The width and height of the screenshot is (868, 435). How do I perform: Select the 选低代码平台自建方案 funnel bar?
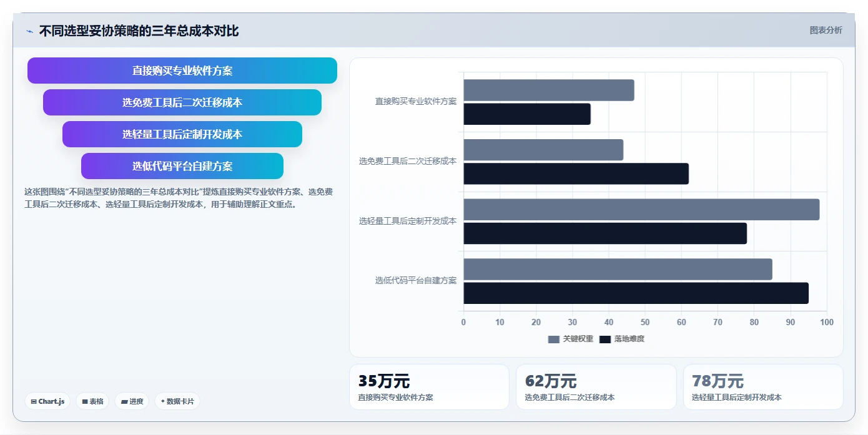pyautogui.click(x=182, y=166)
